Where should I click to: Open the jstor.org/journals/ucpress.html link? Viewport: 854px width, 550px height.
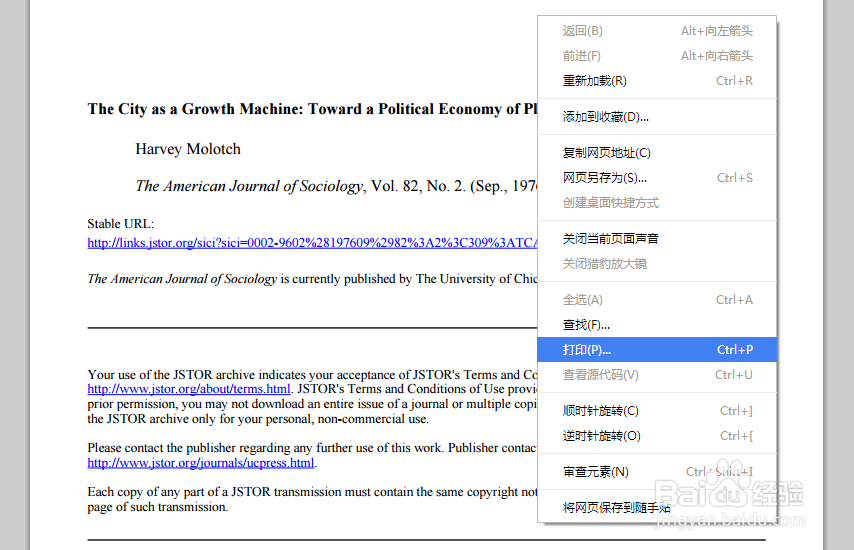coord(200,463)
